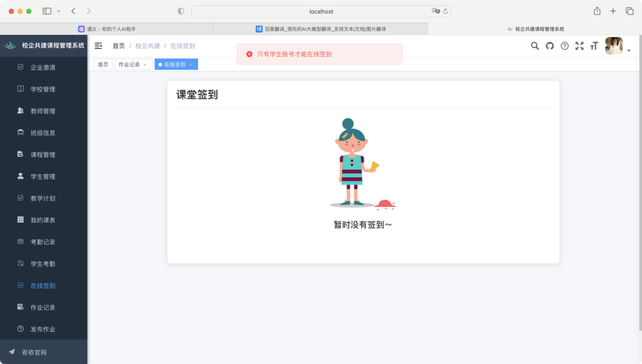
Task: Click the 学校管理 book icon
Action: (21, 89)
